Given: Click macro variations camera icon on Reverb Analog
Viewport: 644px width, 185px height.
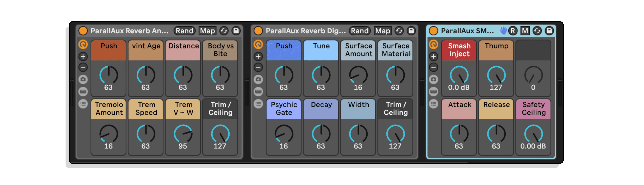Looking at the screenshot, I should 83,79.
